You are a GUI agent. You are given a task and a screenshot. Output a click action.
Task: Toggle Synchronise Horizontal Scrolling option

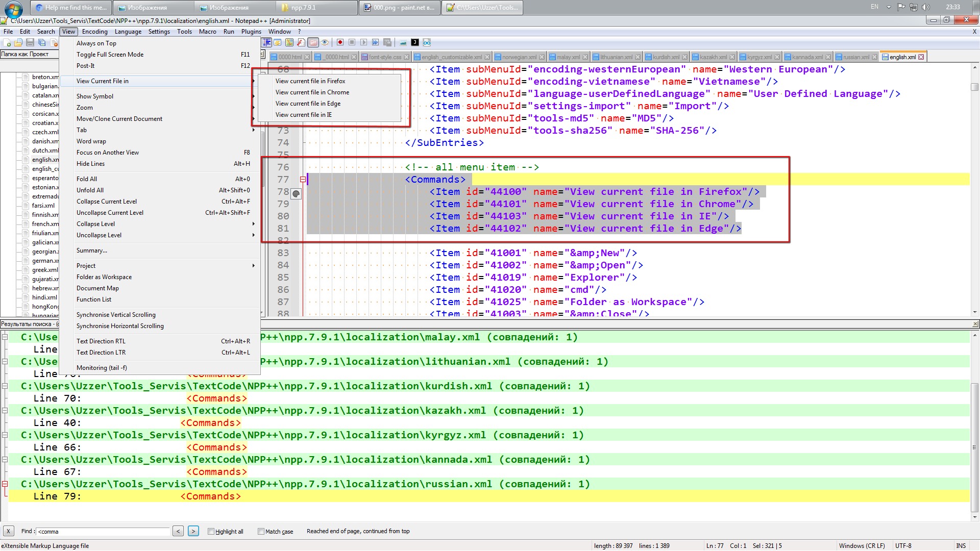pyautogui.click(x=160, y=326)
